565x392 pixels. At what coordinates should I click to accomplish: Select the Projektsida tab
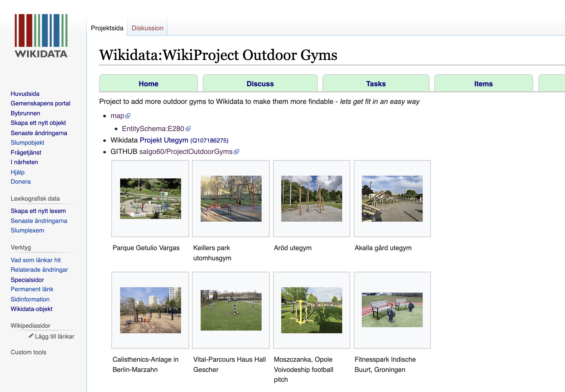click(x=107, y=28)
